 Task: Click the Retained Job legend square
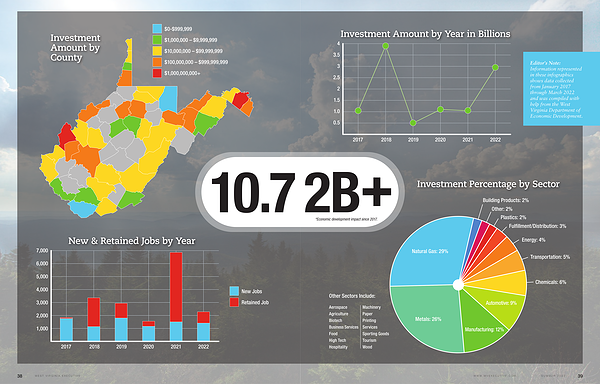pos(234,302)
